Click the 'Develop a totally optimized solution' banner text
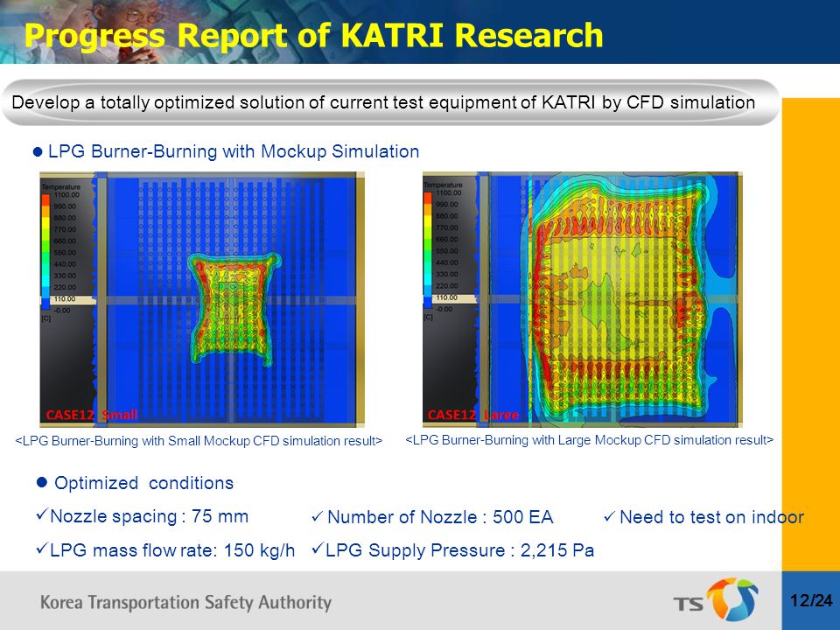This screenshot has height=630, width=840. [x=383, y=101]
